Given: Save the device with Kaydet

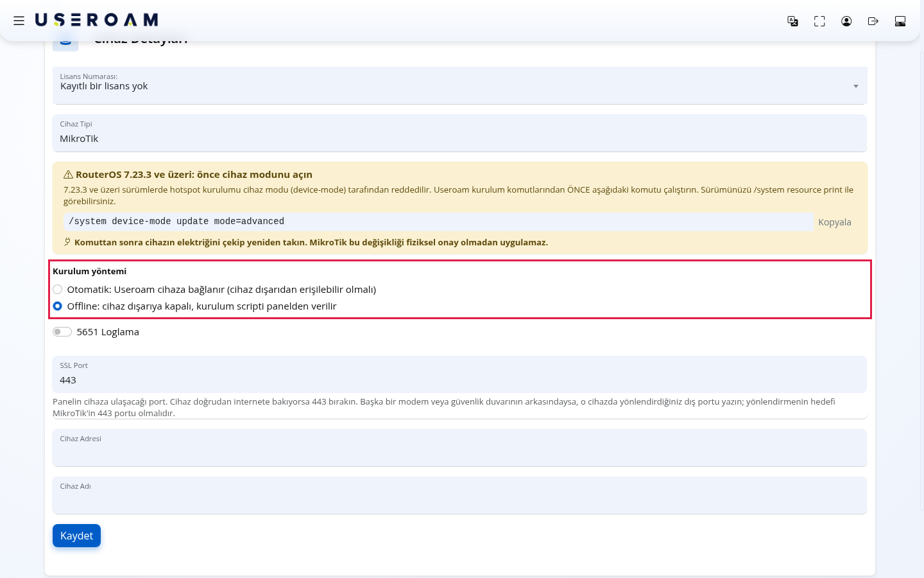Looking at the screenshot, I should coord(76,536).
